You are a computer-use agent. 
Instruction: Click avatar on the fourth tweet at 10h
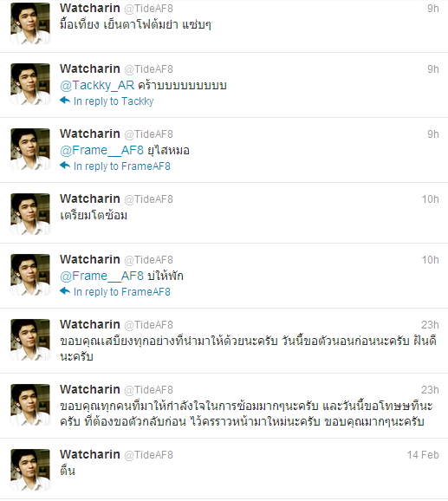point(30,214)
